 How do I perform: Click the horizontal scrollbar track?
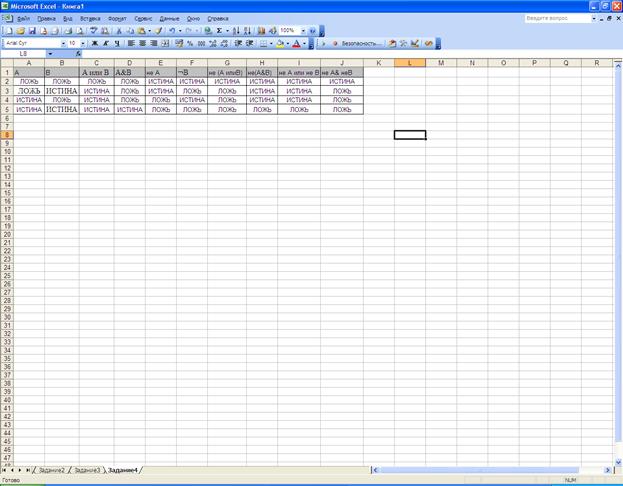click(491, 470)
